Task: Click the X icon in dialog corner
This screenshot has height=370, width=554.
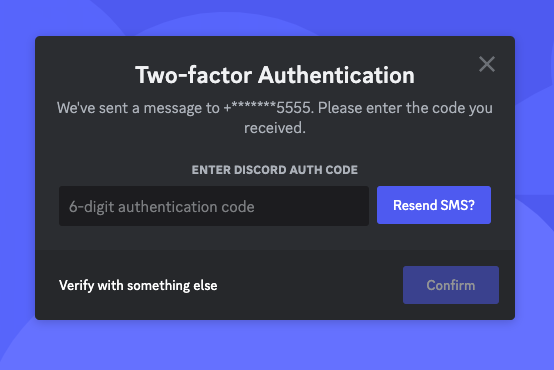Action: (x=487, y=64)
